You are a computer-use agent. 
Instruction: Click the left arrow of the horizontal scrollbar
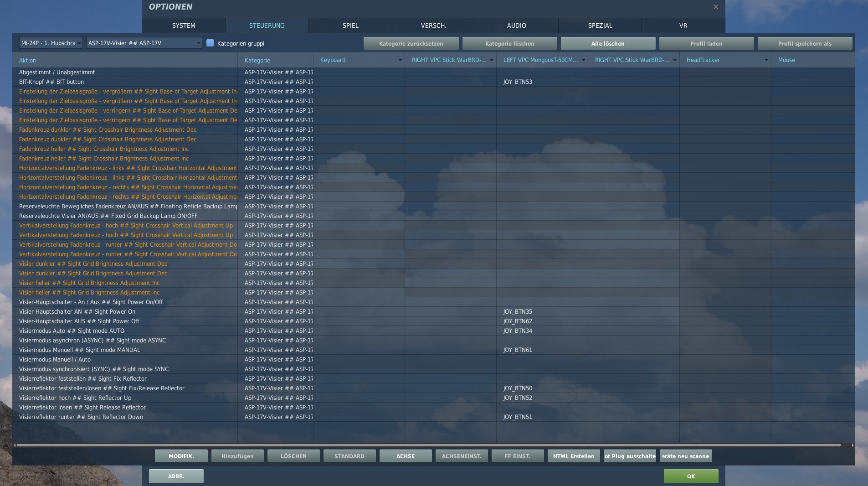point(15,445)
